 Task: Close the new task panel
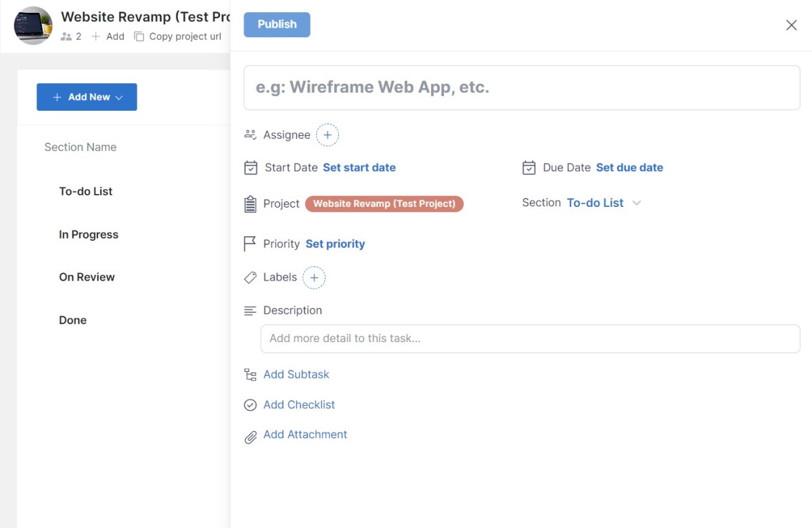(791, 26)
